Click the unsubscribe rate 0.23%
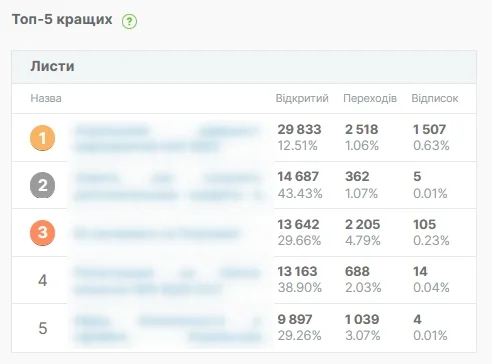This screenshot has width=492, height=364. point(431,240)
